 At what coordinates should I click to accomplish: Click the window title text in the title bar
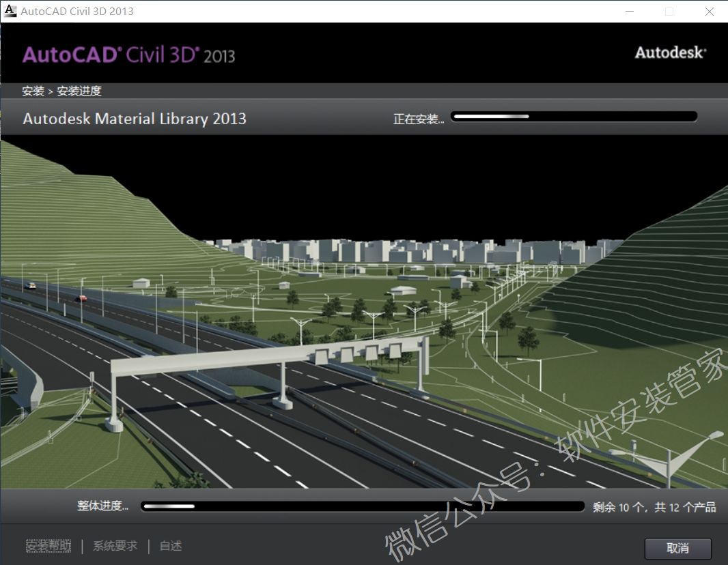[77, 11]
